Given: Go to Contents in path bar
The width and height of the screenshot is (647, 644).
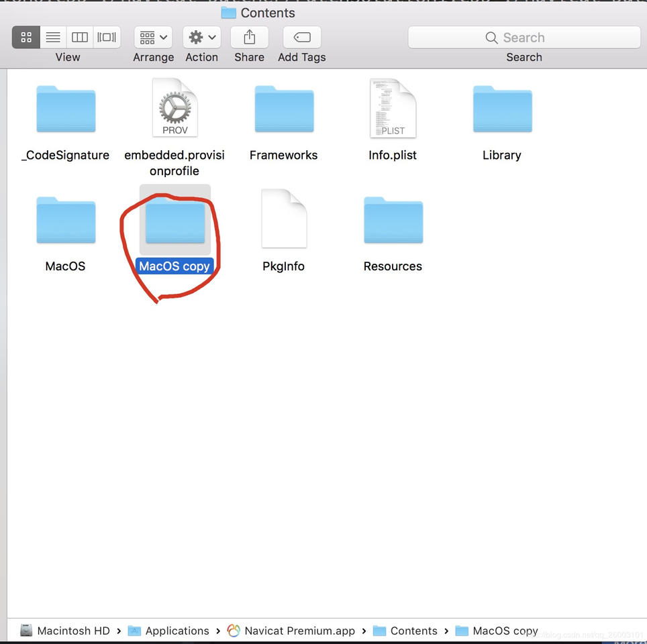Looking at the screenshot, I should pos(405,631).
